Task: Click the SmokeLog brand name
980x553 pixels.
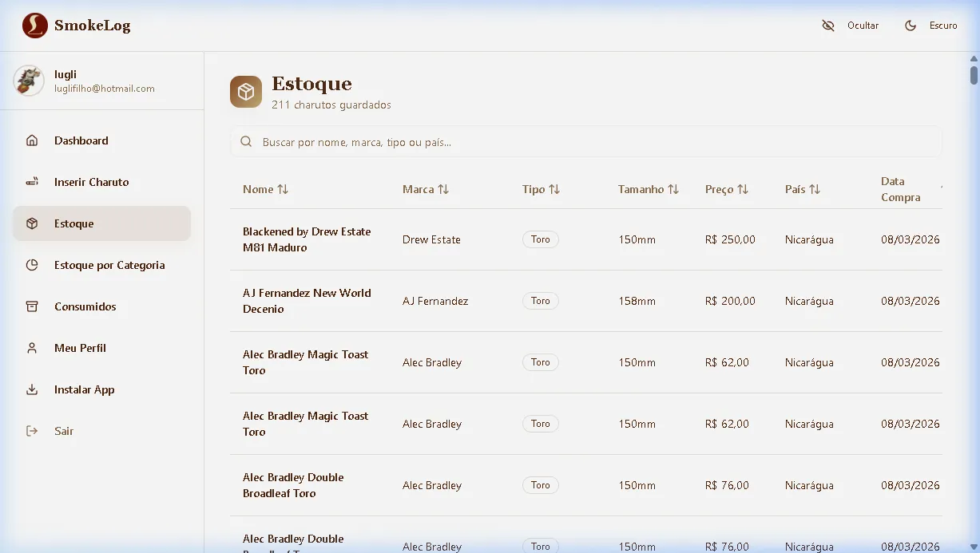Action: click(x=92, y=26)
